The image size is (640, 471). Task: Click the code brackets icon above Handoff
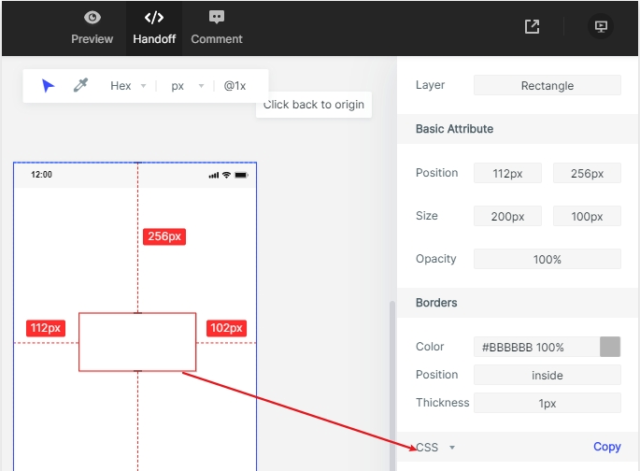pyautogui.click(x=154, y=17)
